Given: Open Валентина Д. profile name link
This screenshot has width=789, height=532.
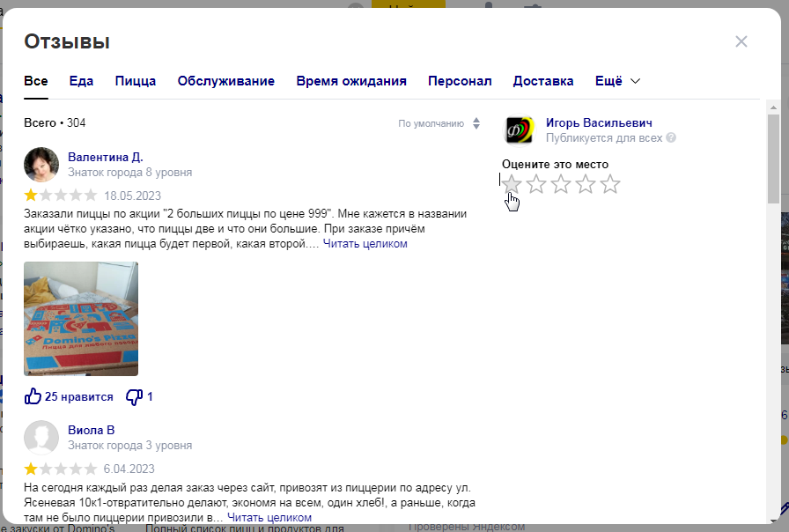Looking at the screenshot, I should coord(106,157).
